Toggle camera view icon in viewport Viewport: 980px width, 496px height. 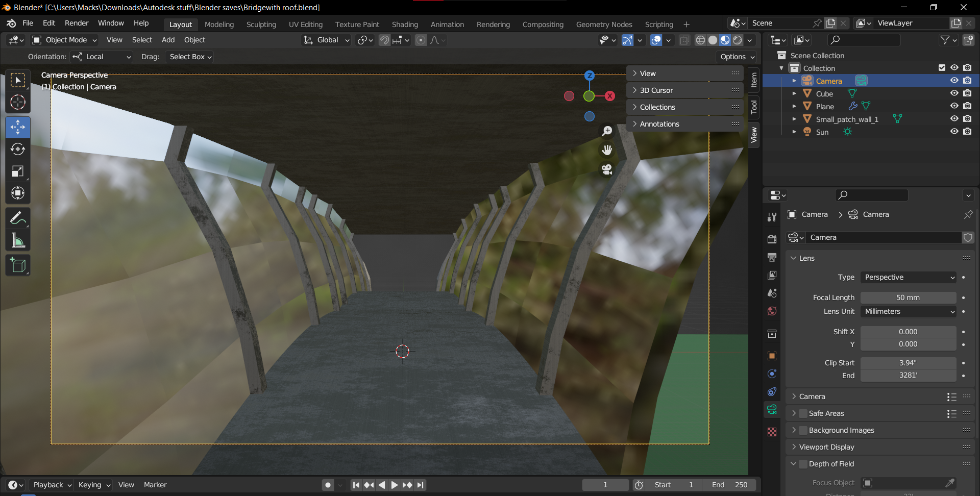[607, 169]
